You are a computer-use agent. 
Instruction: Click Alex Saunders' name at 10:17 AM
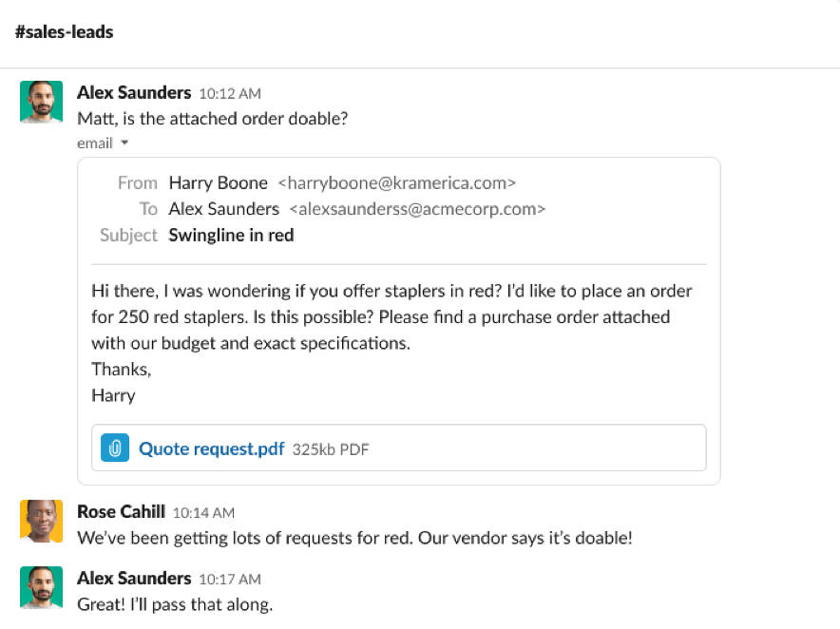(133, 578)
